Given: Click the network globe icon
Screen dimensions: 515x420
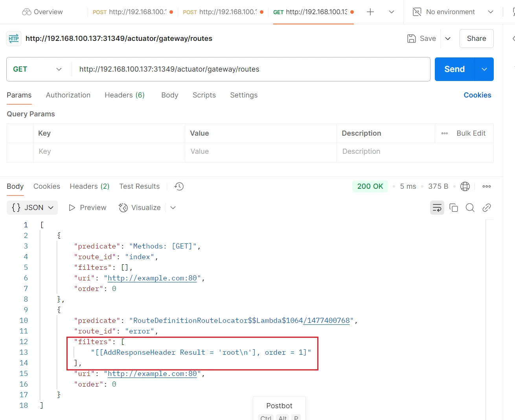Looking at the screenshot, I should tap(465, 186).
